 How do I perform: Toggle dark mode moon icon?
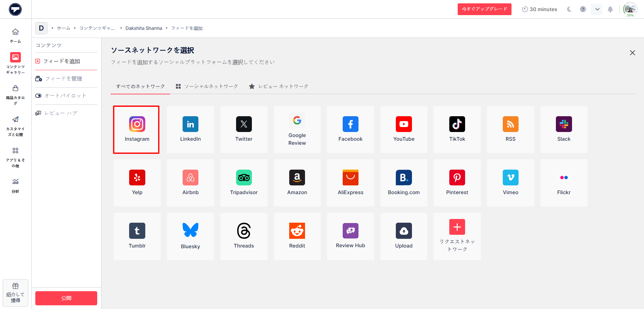pyautogui.click(x=569, y=9)
